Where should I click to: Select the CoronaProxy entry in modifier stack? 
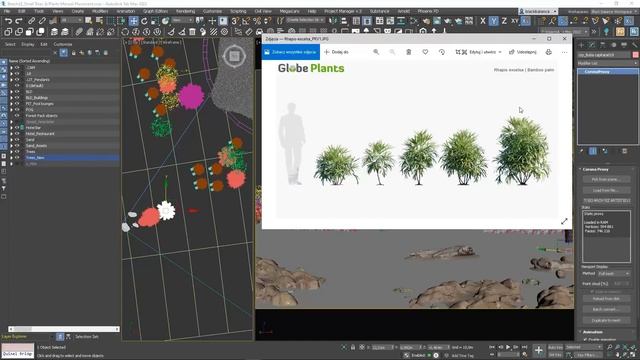pos(608,71)
